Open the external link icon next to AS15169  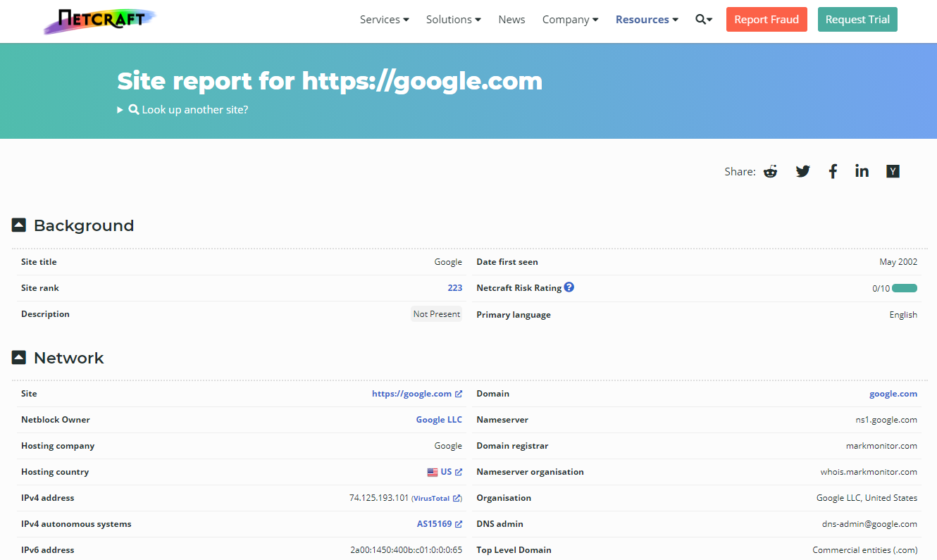459,523
